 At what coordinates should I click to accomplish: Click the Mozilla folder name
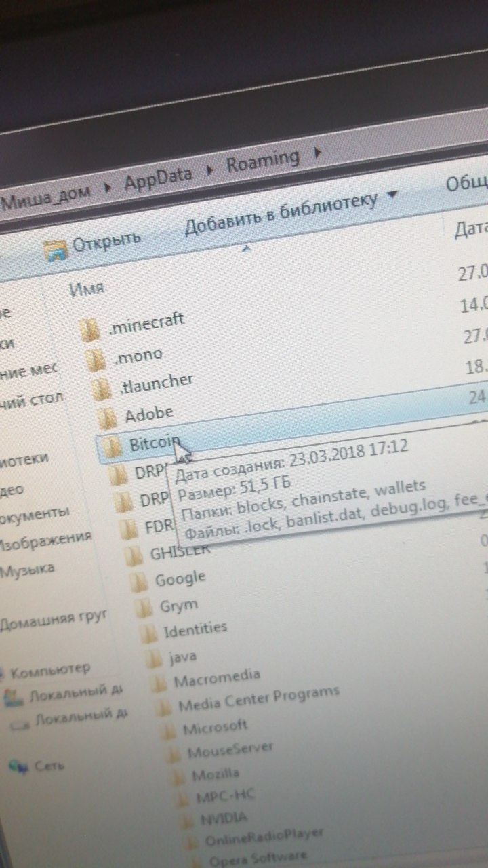click(216, 774)
